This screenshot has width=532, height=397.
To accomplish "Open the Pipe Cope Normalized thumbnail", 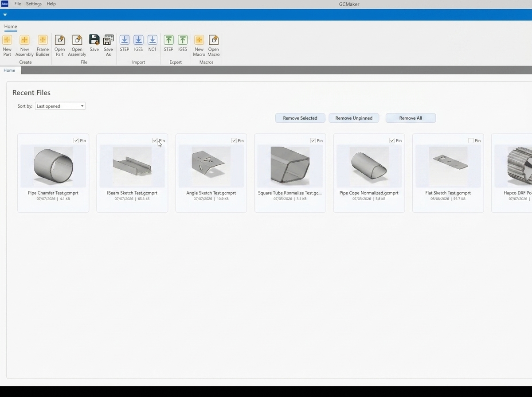I will [x=369, y=166].
